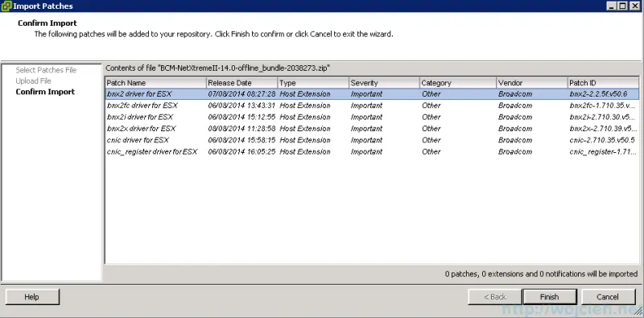Sort by Category column header

(458, 83)
